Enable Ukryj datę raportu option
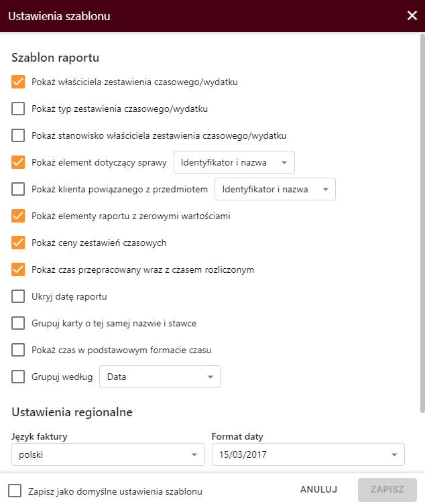Viewport: 425px width, 504px height. click(18, 296)
